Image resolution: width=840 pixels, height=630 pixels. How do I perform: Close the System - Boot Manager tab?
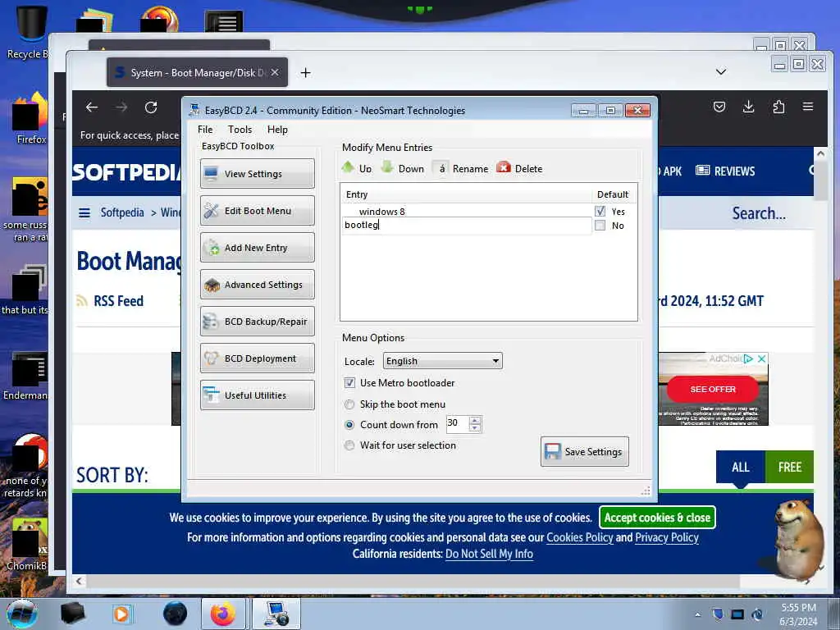tap(275, 72)
